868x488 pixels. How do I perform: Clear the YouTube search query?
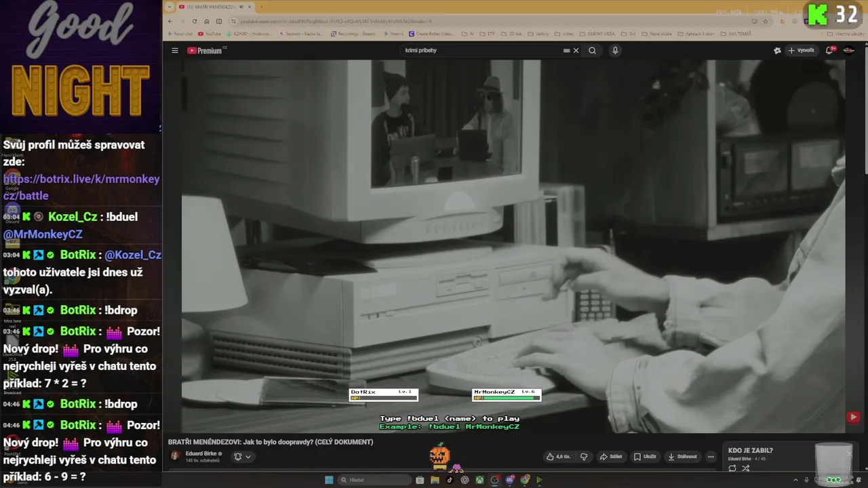576,50
